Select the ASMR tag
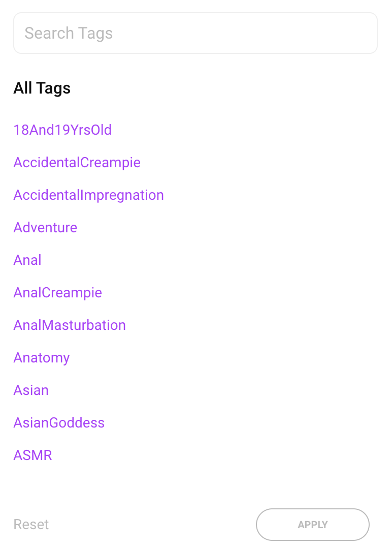The height and width of the screenshot is (549, 392). point(32,455)
